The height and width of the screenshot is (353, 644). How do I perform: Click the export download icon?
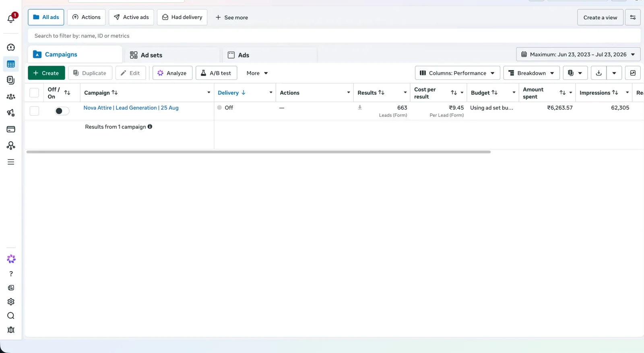599,73
